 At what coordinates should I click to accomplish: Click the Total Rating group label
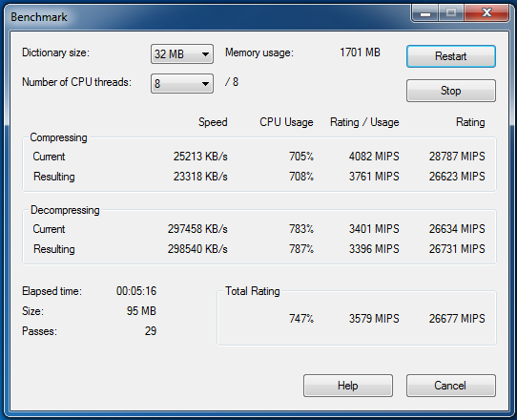(252, 291)
